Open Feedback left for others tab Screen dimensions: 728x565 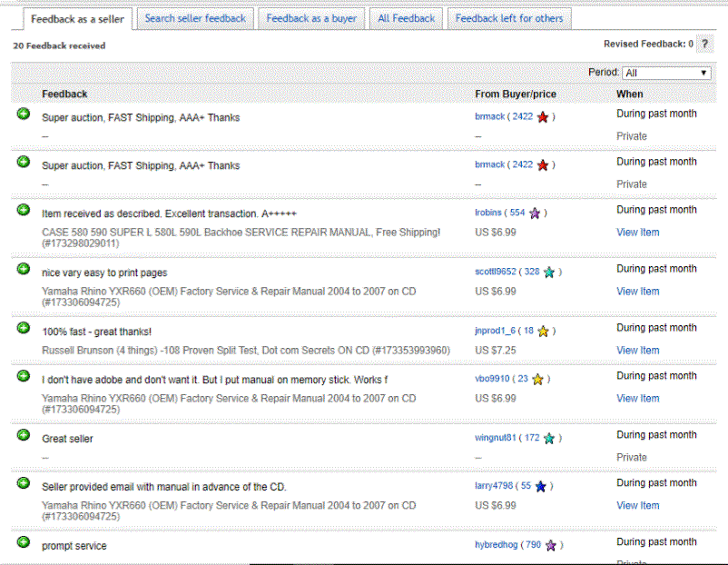pyautogui.click(x=508, y=18)
